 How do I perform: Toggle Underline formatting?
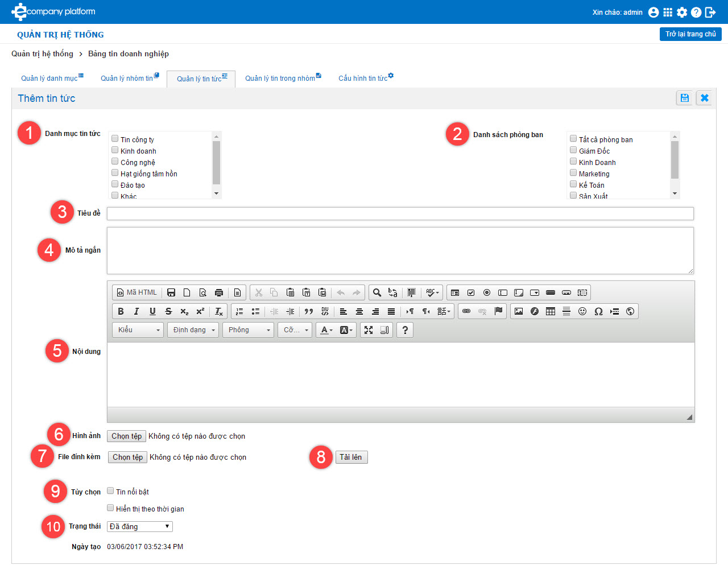coord(152,311)
